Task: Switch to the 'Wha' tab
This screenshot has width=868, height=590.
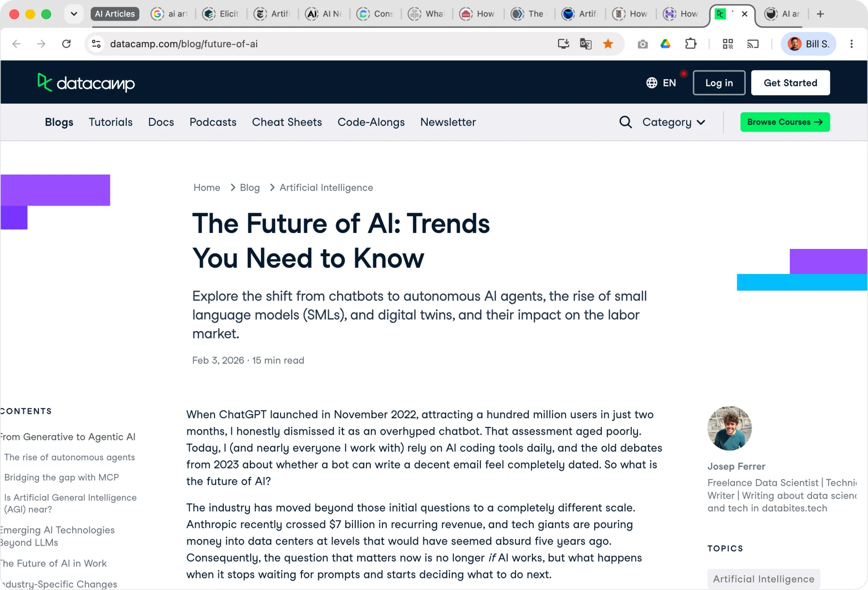Action: [427, 14]
